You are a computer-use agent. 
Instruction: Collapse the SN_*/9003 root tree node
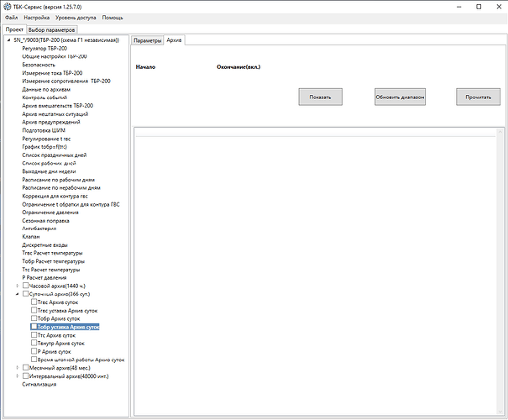pos(8,40)
